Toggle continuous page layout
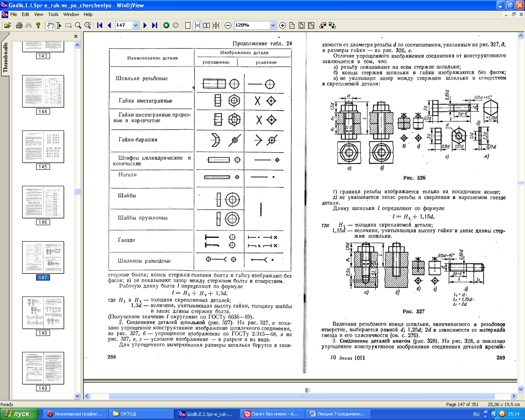This screenshot has width=525, height=420. click(x=197, y=25)
